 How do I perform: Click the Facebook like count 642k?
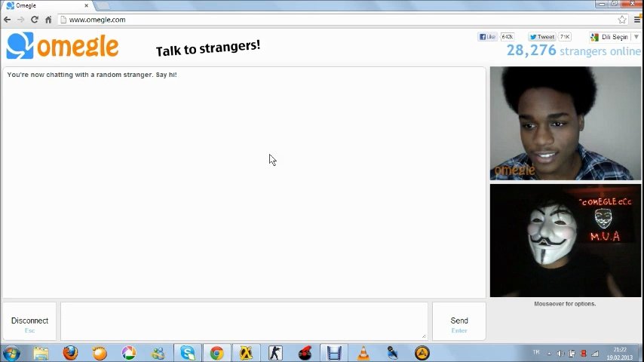pos(508,36)
